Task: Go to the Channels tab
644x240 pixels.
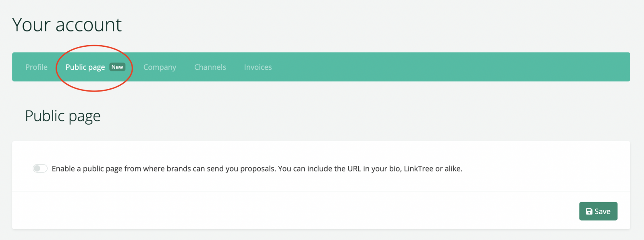Action: click(x=210, y=67)
